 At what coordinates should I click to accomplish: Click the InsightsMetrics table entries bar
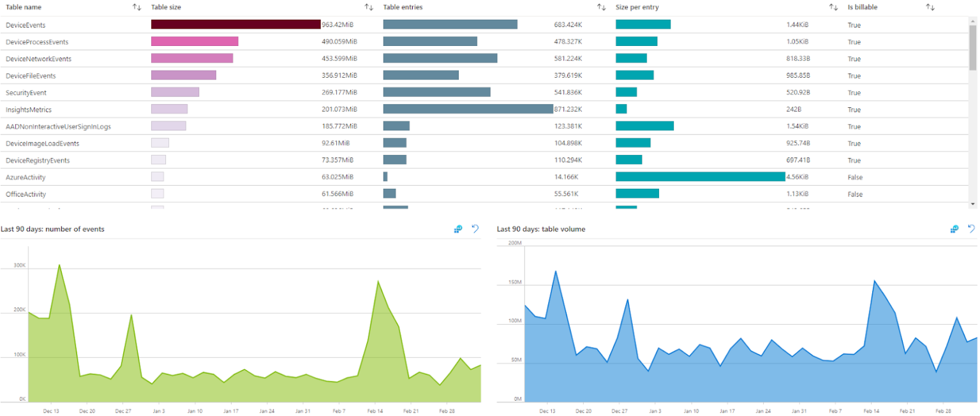(469, 109)
